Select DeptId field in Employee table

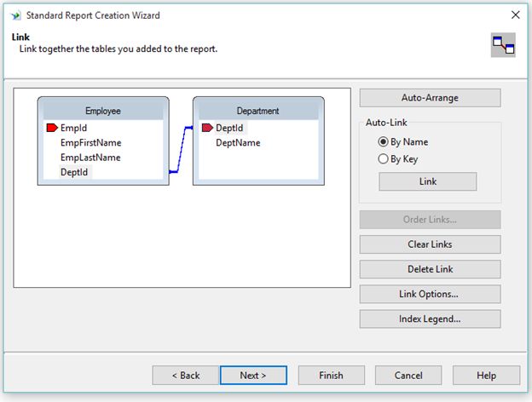tap(74, 172)
